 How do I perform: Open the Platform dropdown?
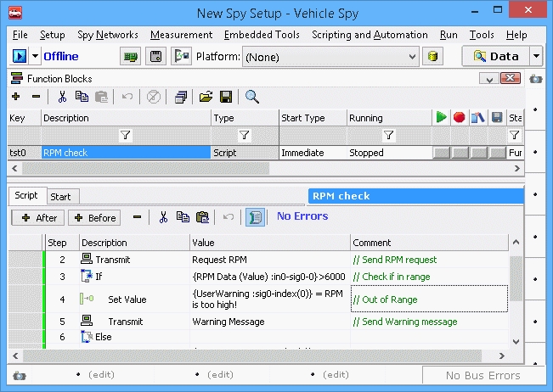411,57
